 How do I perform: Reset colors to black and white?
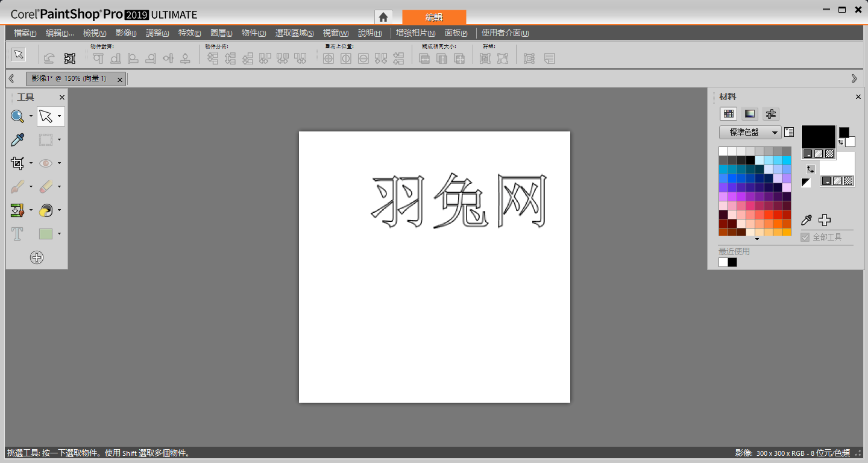[806, 183]
